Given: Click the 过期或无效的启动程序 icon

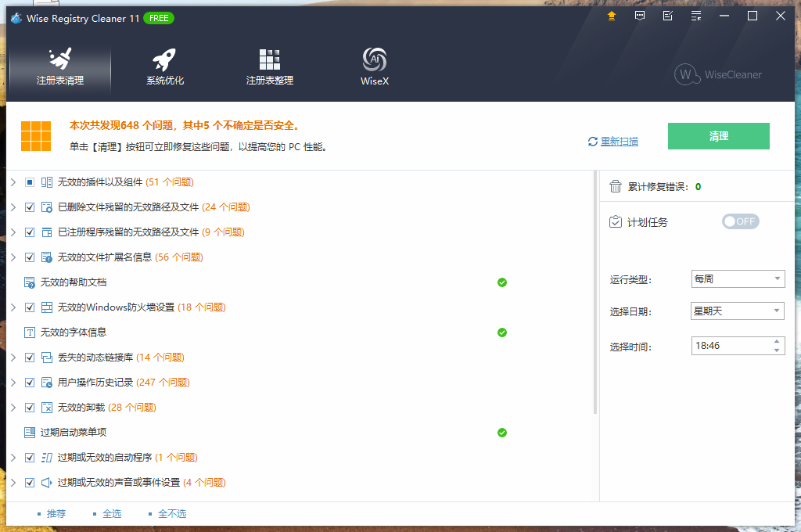Looking at the screenshot, I should 46,458.
